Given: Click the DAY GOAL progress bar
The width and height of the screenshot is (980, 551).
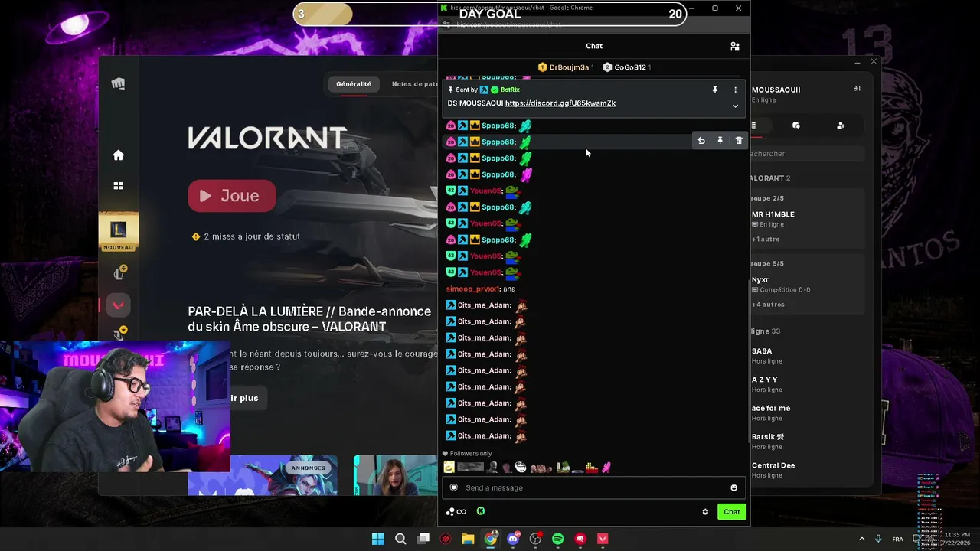Looking at the screenshot, I should 489,14.
